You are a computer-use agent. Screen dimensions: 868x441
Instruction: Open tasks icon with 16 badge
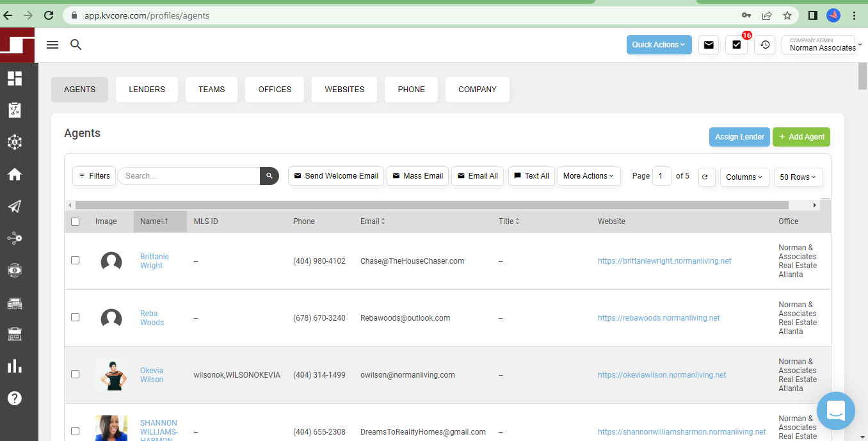[x=736, y=45]
